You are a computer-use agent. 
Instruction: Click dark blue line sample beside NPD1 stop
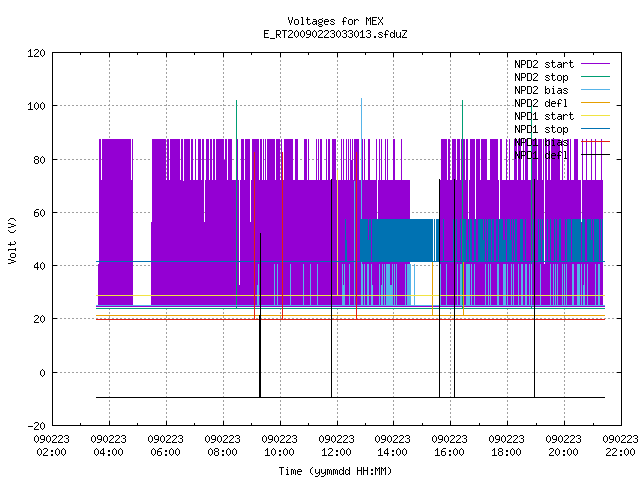tap(596, 129)
